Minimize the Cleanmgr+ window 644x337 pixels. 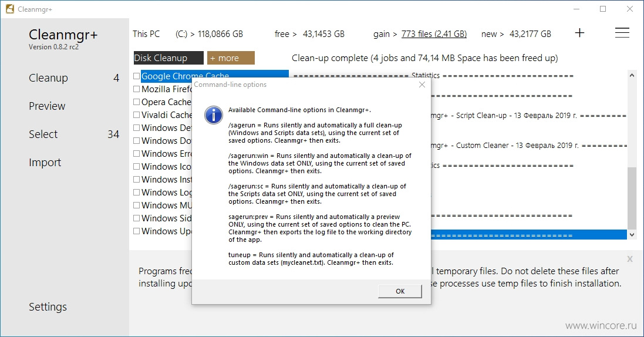tap(576, 9)
